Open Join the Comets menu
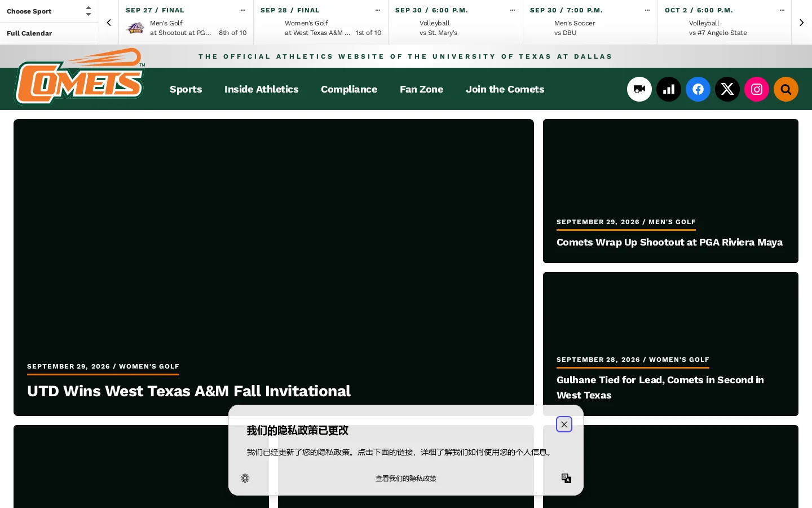Image resolution: width=812 pixels, height=508 pixels. click(505, 89)
